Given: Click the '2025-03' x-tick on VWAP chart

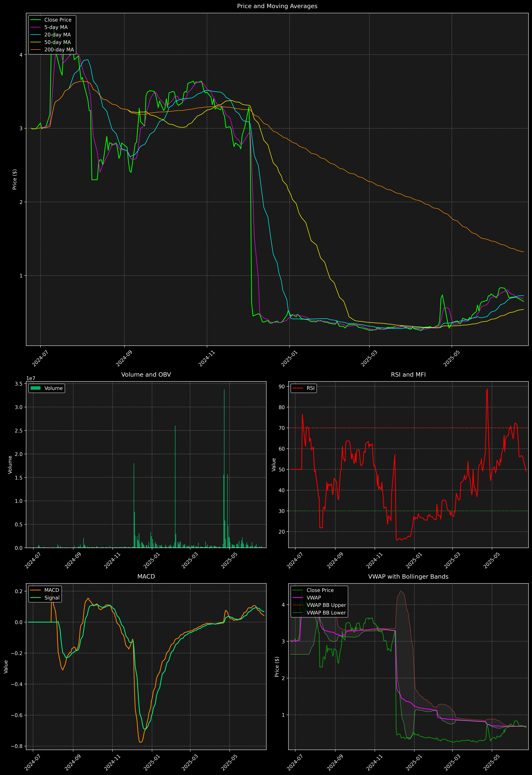Looking at the screenshot, I should (x=452, y=762).
